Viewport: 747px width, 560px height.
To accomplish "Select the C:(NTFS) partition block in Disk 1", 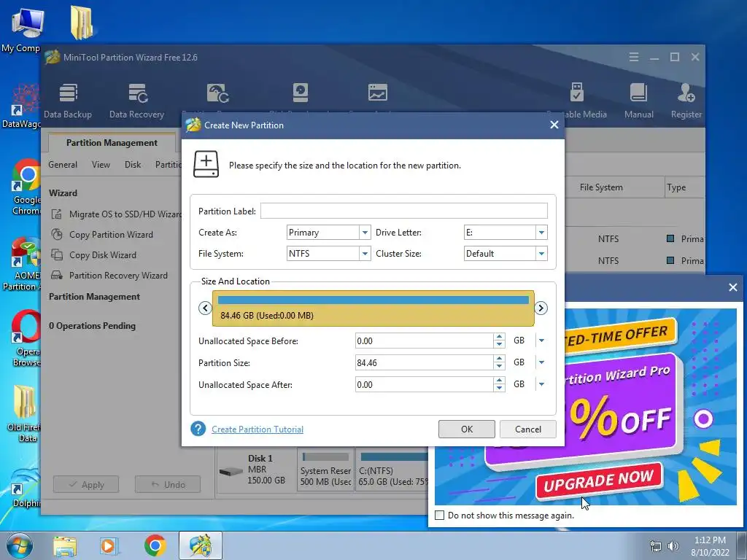I will [x=392, y=470].
